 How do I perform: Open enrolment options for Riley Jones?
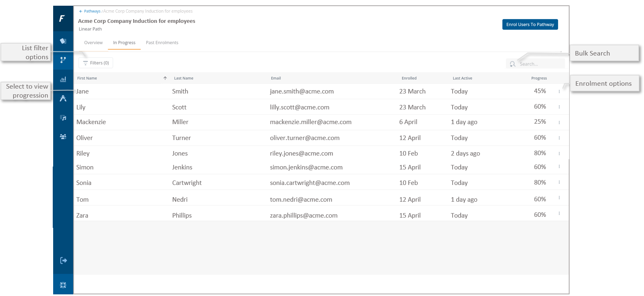(x=559, y=154)
